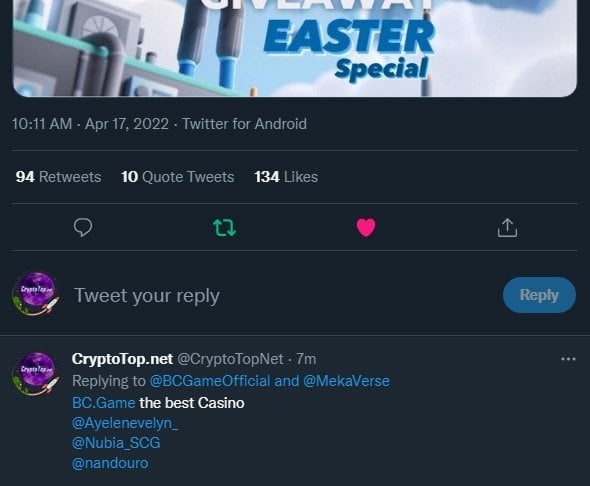Click the blue Reply button
The height and width of the screenshot is (486, 590).
click(x=539, y=295)
